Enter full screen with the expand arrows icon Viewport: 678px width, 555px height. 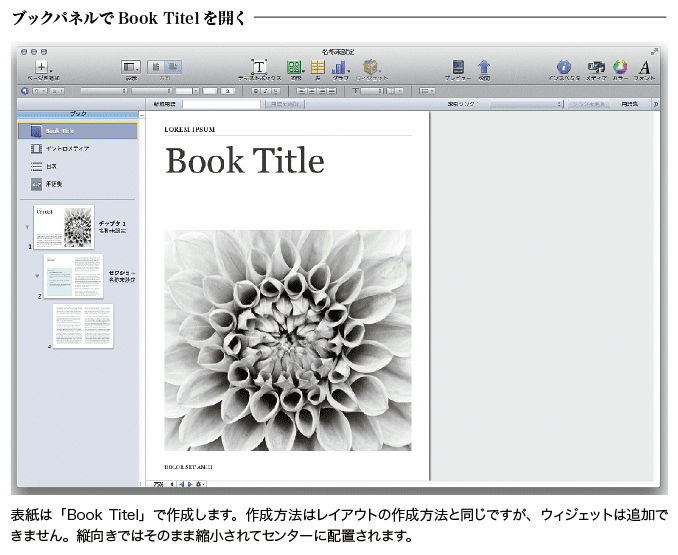coord(654,52)
